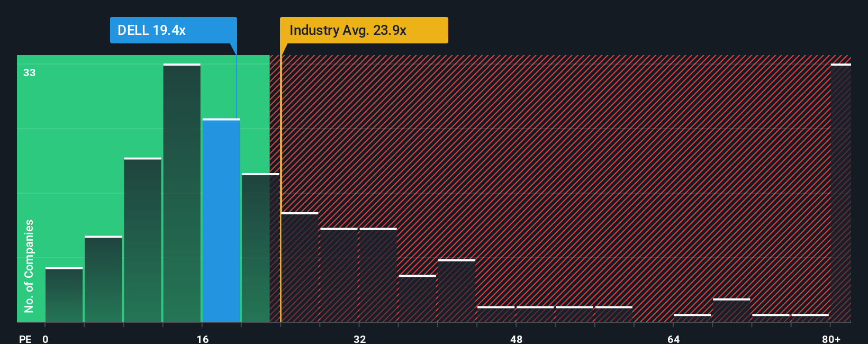Viewport: 868px width, 344px height.
Task: Click the x-axis label 48
Action: point(516,339)
